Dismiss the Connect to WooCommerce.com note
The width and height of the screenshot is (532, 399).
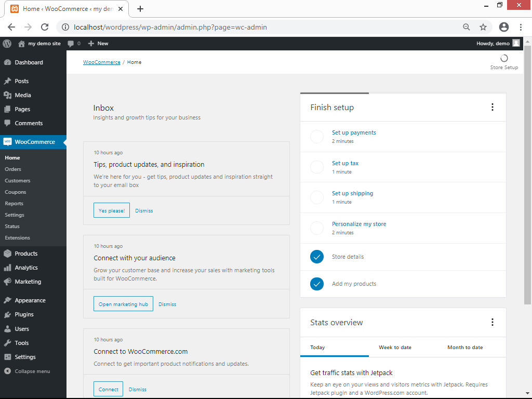tap(137, 390)
